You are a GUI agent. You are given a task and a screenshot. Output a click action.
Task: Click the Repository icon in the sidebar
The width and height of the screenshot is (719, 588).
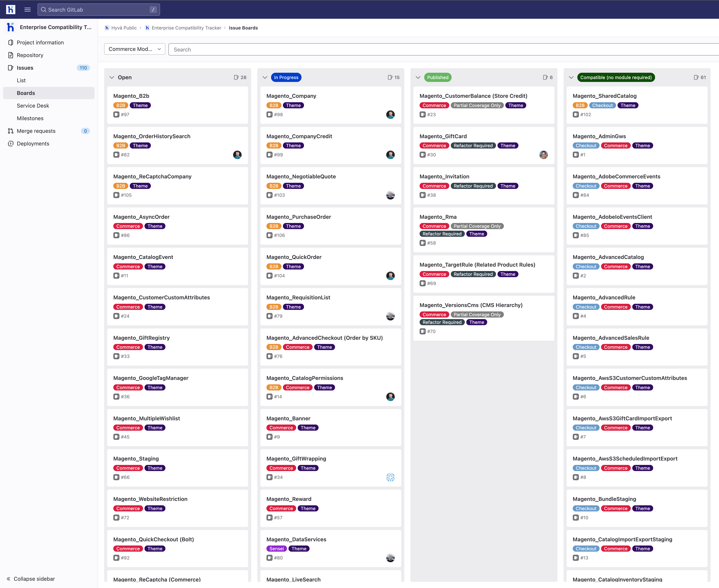pos(11,55)
